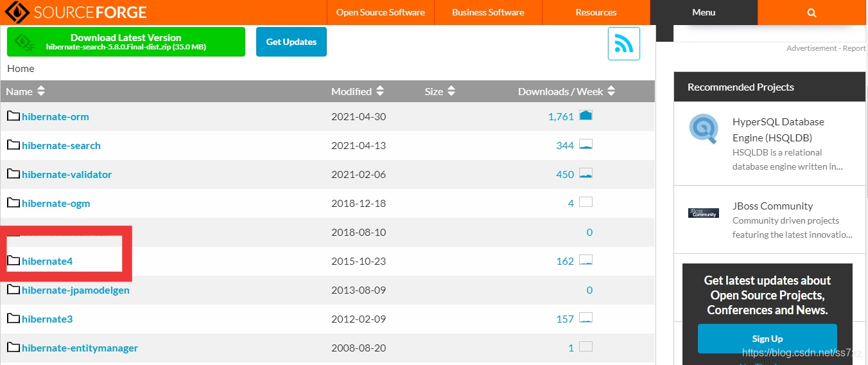Screen dimensions: 868x365
Task: Click the hibernate-orm downloads chart icon
Action: 586,116
